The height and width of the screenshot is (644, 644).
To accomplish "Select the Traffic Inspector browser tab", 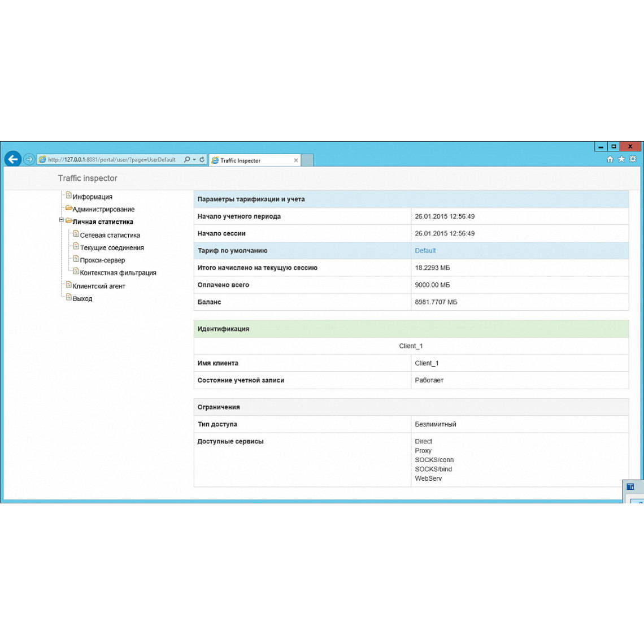I will [x=255, y=160].
